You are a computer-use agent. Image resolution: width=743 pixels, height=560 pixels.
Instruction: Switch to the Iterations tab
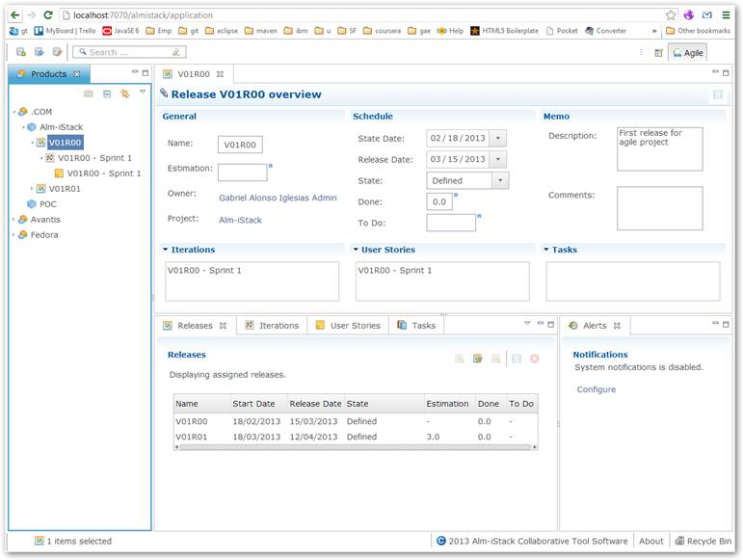pyautogui.click(x=272, y=326)
